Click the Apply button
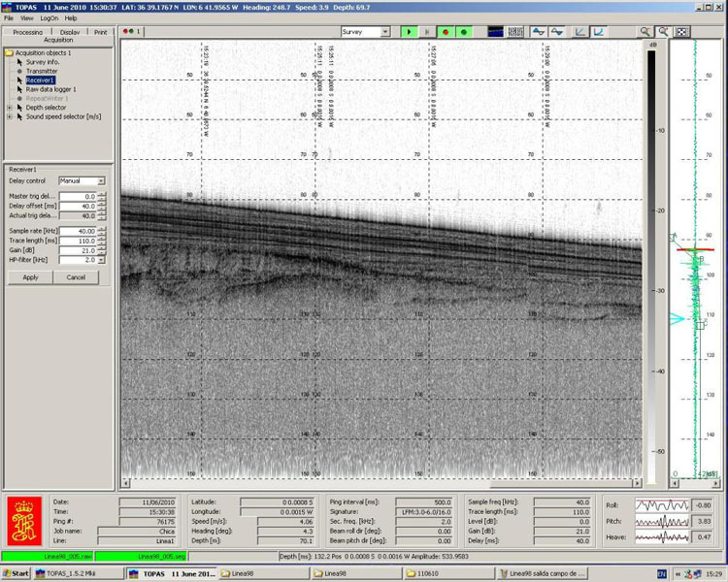Viewport: 728px width, 582px height. click(30, 276)
